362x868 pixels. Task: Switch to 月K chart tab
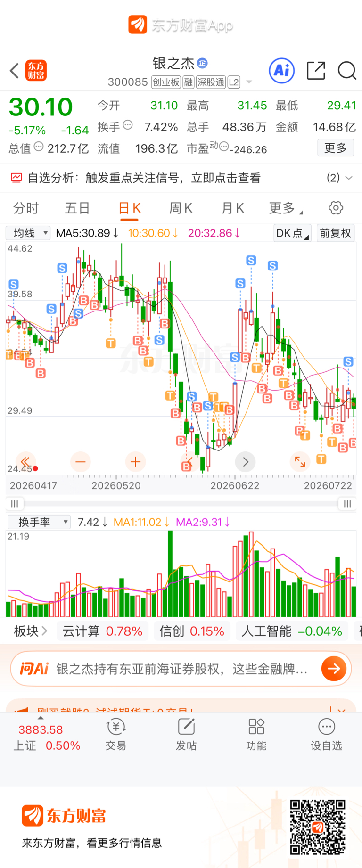(x=233, y=208)
